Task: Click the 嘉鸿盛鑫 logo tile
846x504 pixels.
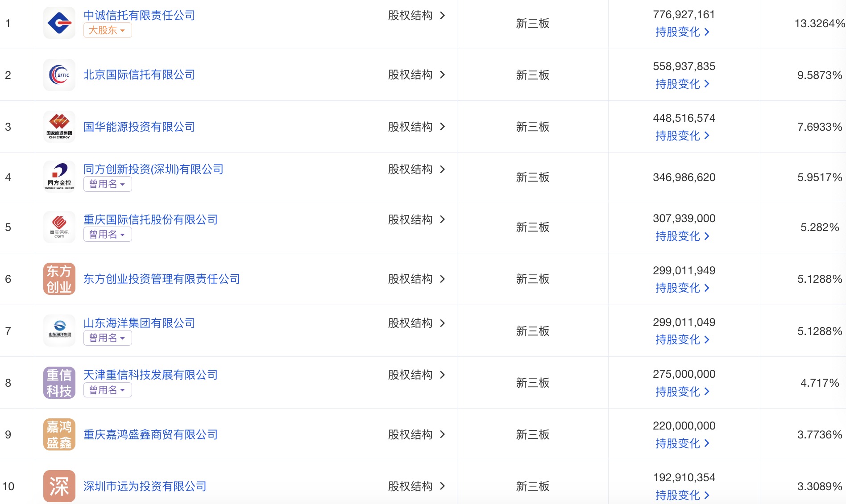Action: coord(59,434)
